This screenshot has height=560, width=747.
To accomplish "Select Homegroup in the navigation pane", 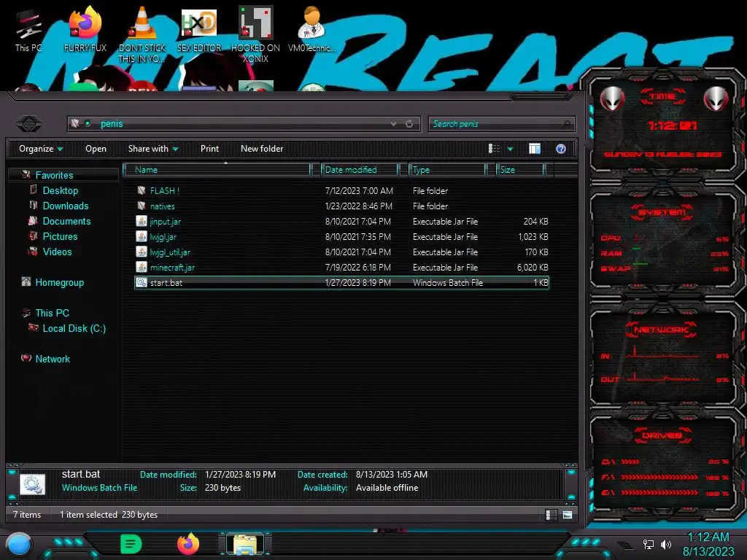I will click(59, 282).
